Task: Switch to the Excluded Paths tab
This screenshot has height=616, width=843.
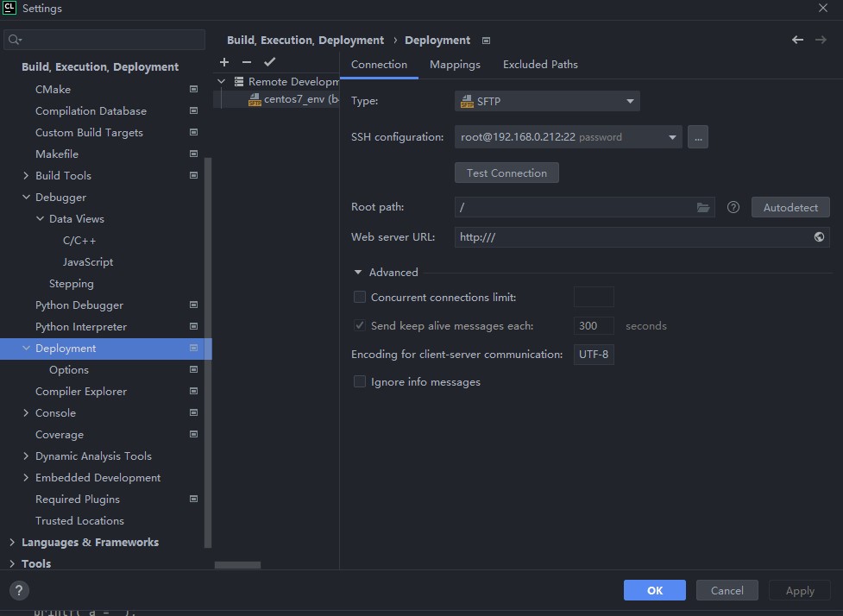Action: (540, 65)
